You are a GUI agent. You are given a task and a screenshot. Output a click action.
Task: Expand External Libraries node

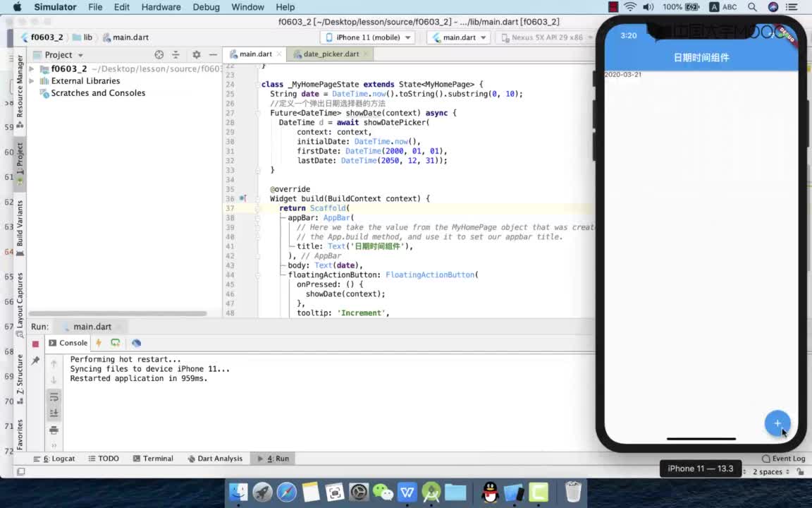32,81
